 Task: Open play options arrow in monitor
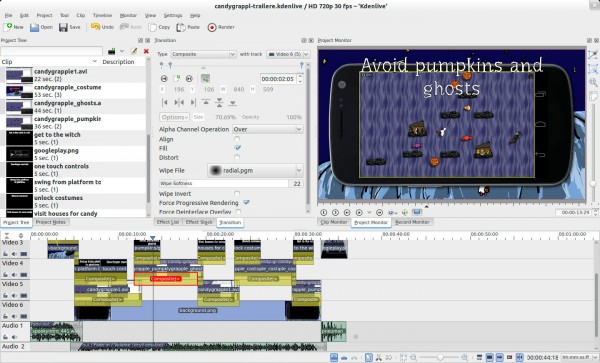(x=369, y=212)
